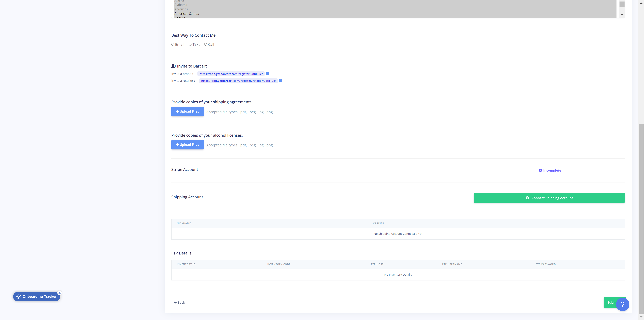
Task: Click the upload icon for shipping agreements
Action: (177, 112)
